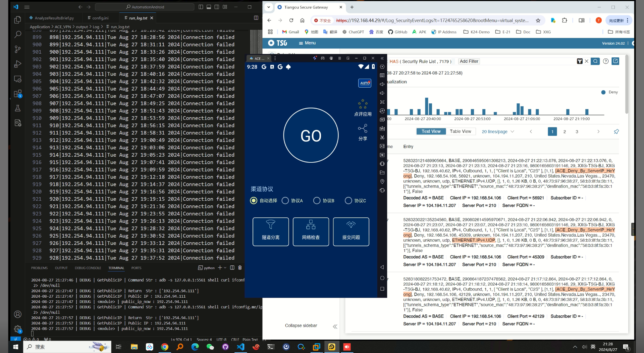Choose the 协议C protocol option

click(x=348, y=201)
